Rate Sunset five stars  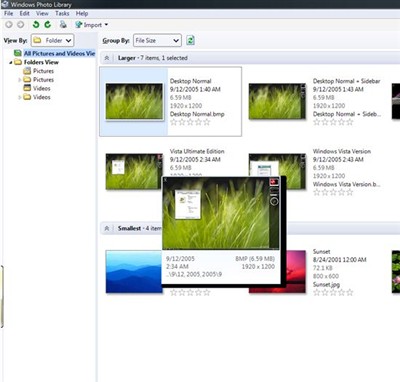[350, 293]
